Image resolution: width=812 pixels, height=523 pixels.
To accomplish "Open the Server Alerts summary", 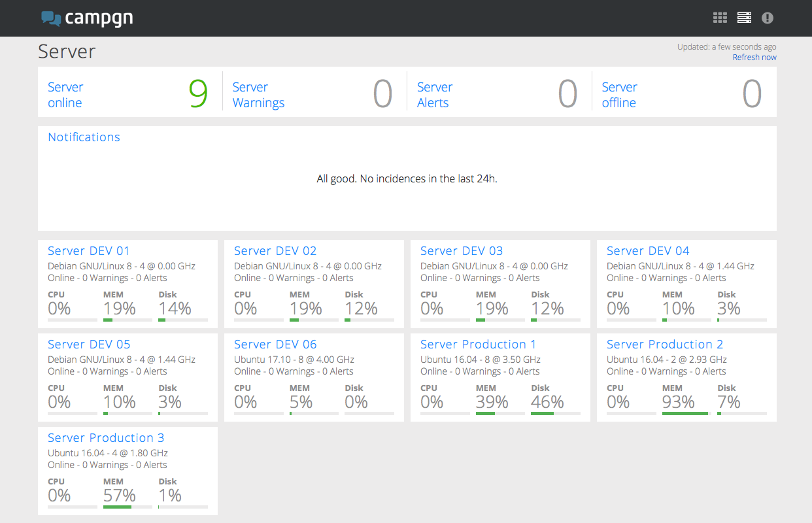I will 435,95.
